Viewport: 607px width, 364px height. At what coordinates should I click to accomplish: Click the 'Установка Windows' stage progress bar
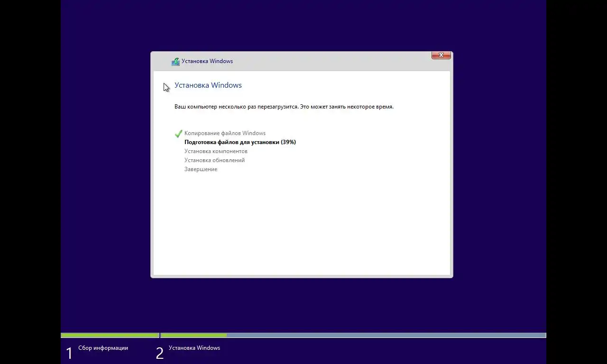(353, 335)
